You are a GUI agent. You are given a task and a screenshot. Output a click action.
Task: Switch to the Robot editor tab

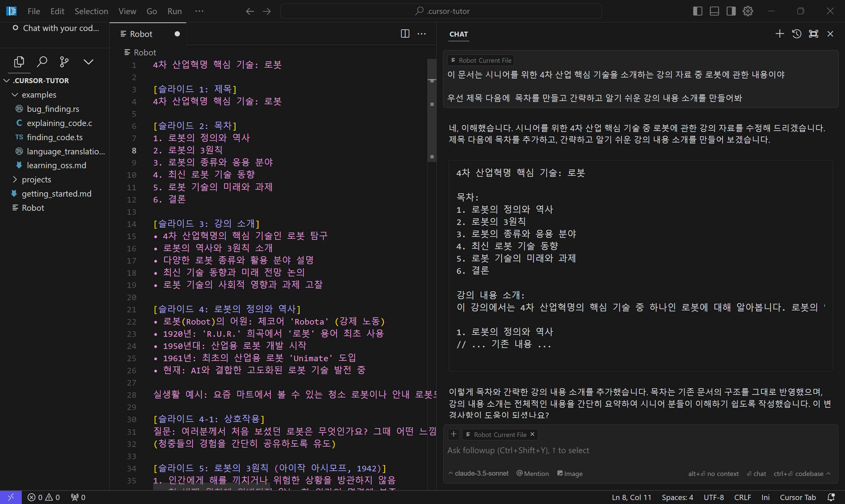(x=141, y=34)
